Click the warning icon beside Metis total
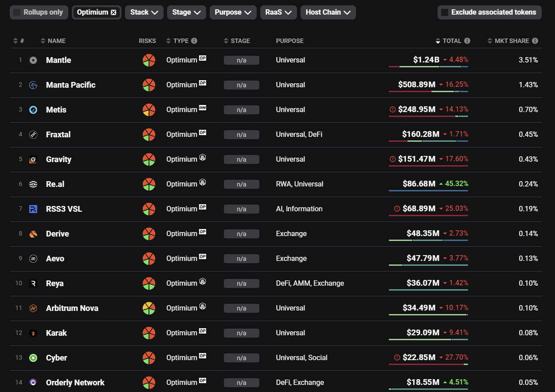 point(392,109)
